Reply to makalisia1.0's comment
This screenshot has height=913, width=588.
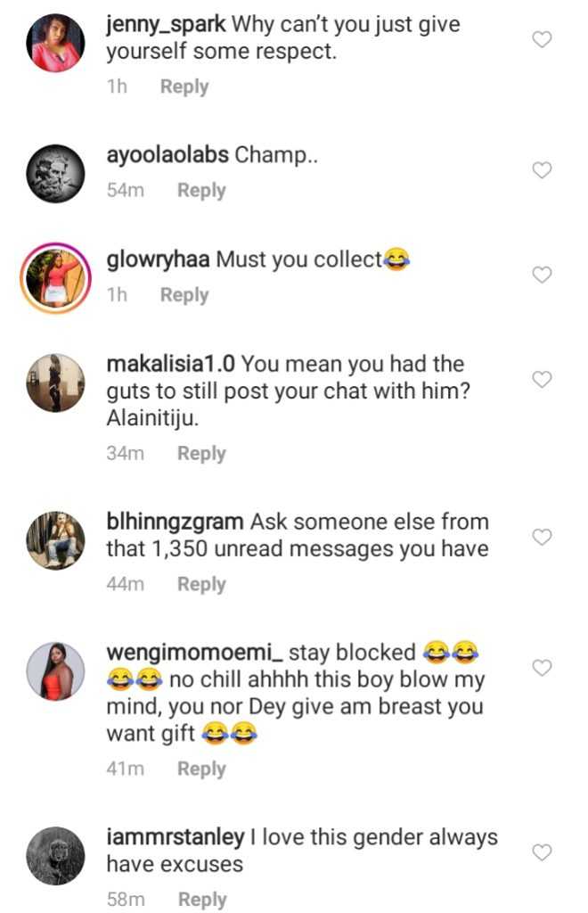click(x=201, y=454)
